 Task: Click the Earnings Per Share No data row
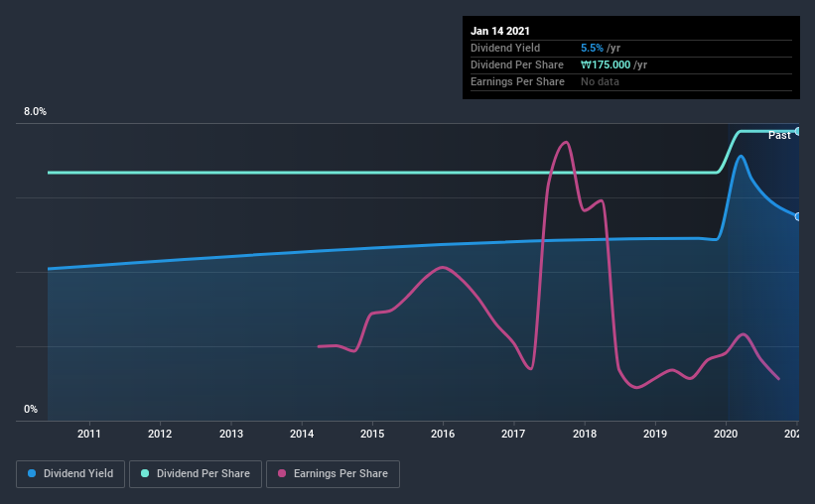coord(631,82)
